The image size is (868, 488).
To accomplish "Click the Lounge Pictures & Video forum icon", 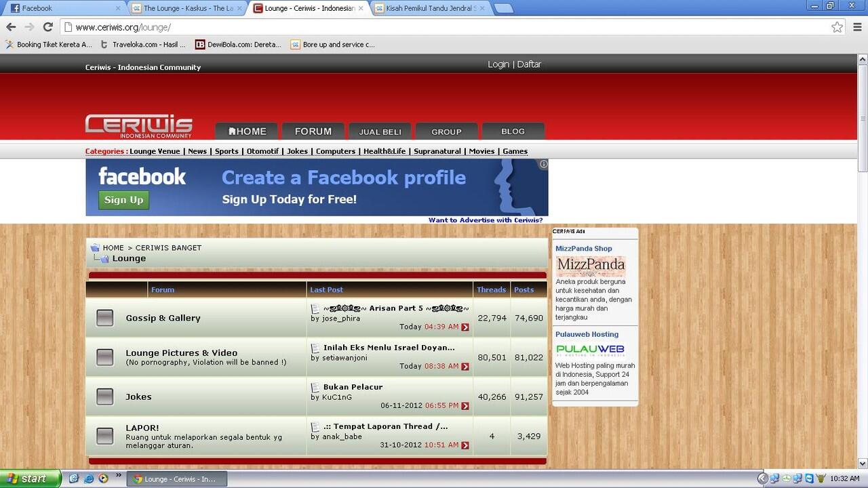I will tap(105, 357).
